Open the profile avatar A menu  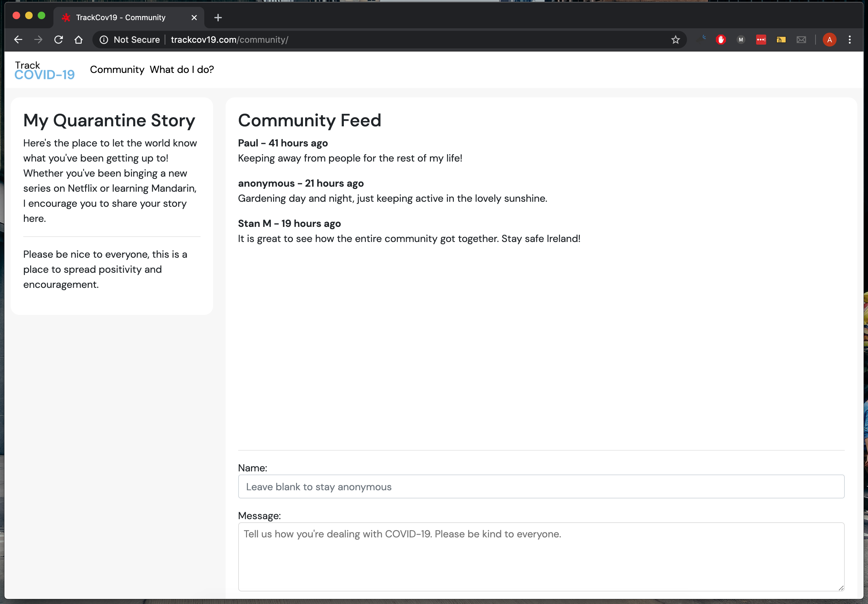(829, 40)
